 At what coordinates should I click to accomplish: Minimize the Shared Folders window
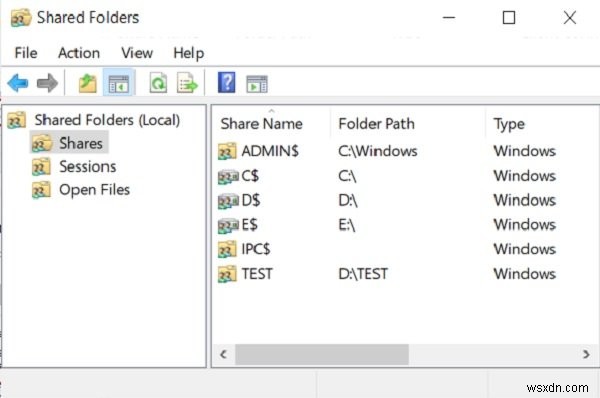[449, 18]
